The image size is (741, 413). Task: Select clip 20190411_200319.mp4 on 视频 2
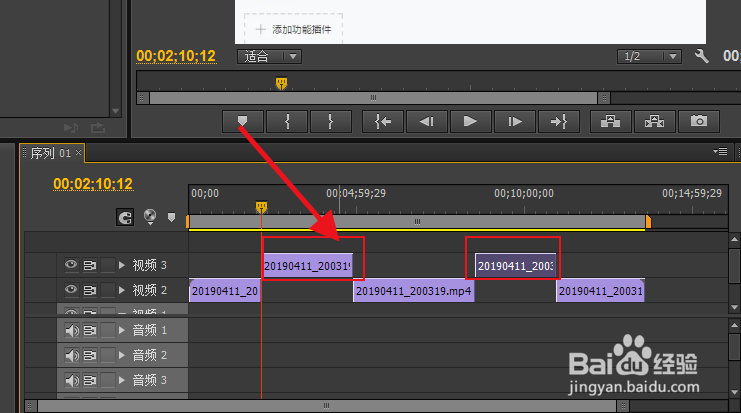click(x=414, y=291)
